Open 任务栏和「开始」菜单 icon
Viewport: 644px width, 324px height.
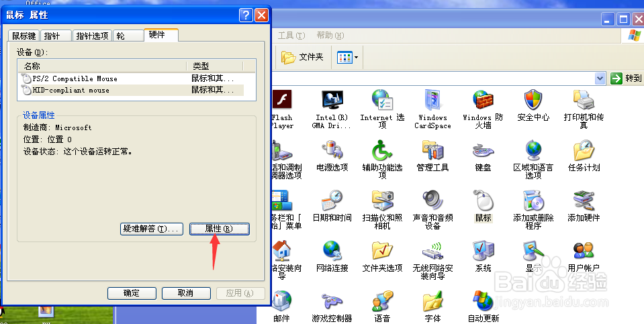[282, 201]
